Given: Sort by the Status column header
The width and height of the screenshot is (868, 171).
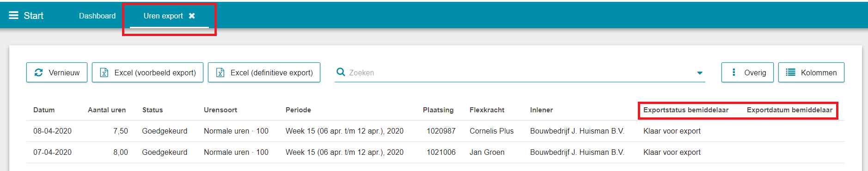Looking at the screenshot, I should (153, 110).
